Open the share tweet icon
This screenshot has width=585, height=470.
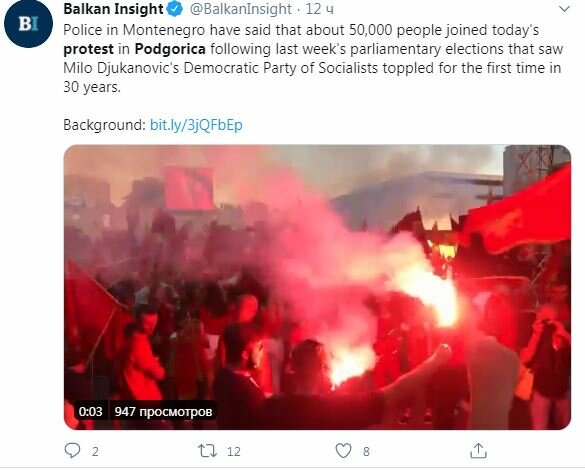(x=478, y=450)
